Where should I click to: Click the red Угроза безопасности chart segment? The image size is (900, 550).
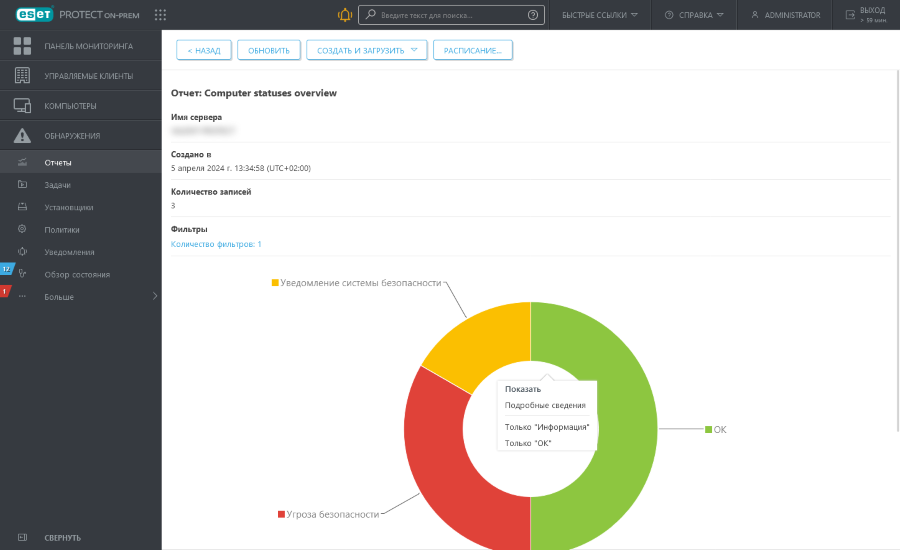450,470
